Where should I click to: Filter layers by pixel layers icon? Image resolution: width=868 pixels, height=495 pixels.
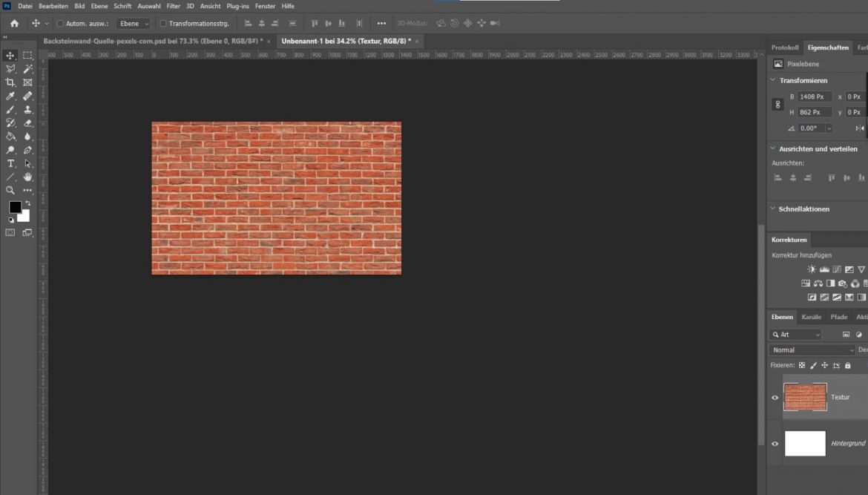(846, 335)
